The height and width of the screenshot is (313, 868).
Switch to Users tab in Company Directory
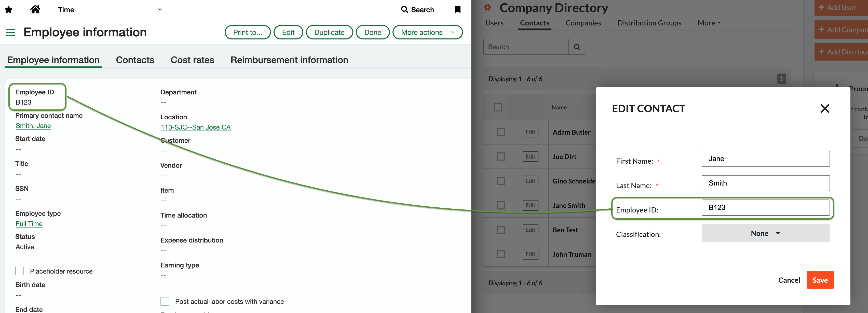point(494,23)
